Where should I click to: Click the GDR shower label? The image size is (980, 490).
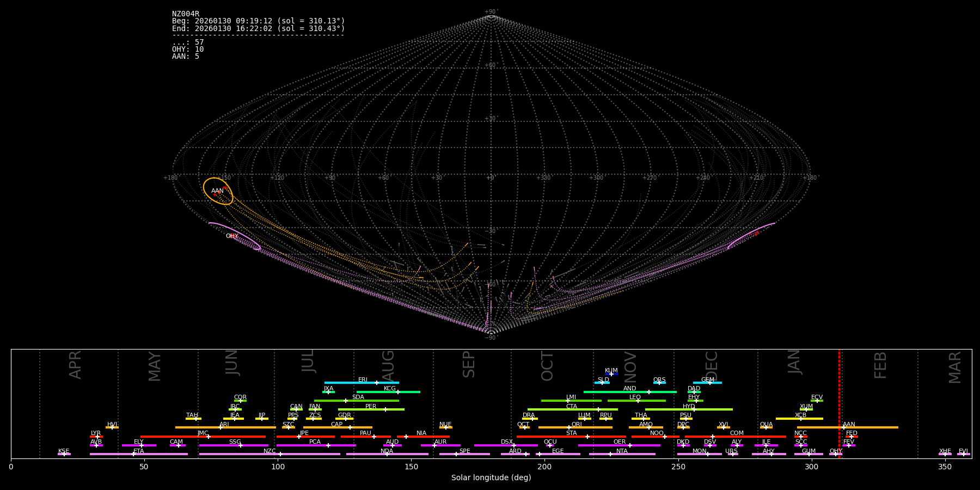pyautogui.click(x=345, y=415)
